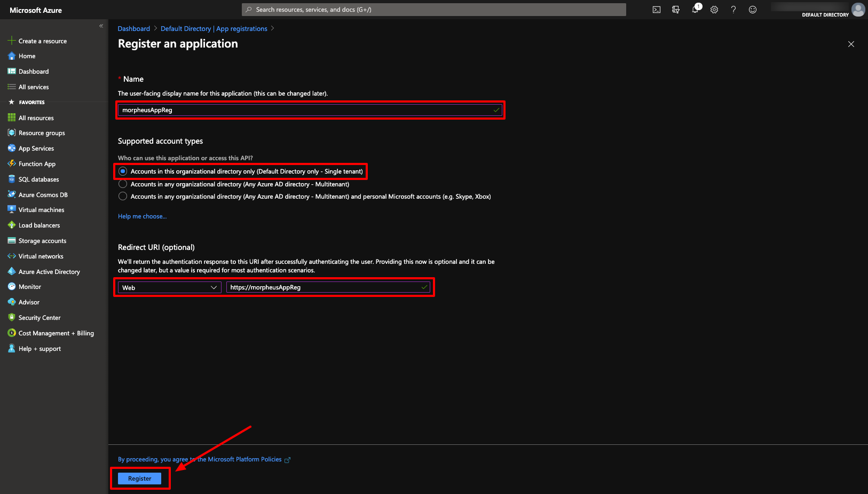The height and width of the screenshot is (494, 868).
Task: Open the feedback smiley icon
Action: point(753,9)
